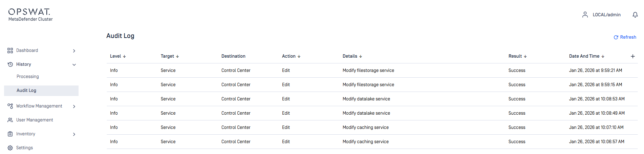
Task: Click the Settings gear icon
Action: pos(10,148)
